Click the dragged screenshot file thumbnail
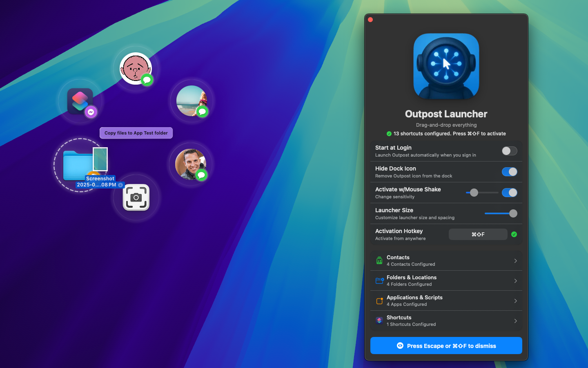 click(x=100, y=159)
